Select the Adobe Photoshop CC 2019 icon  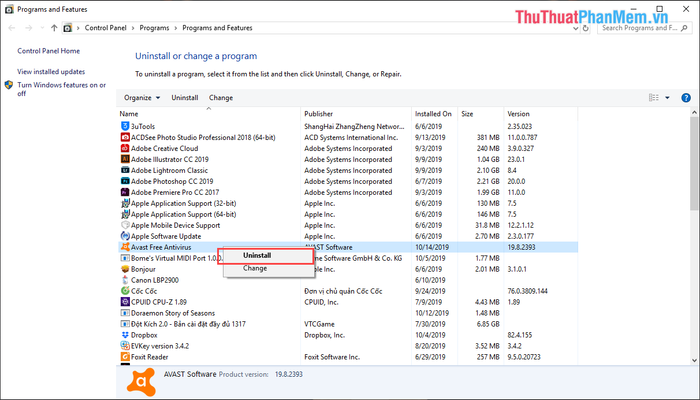click(125, 181)
